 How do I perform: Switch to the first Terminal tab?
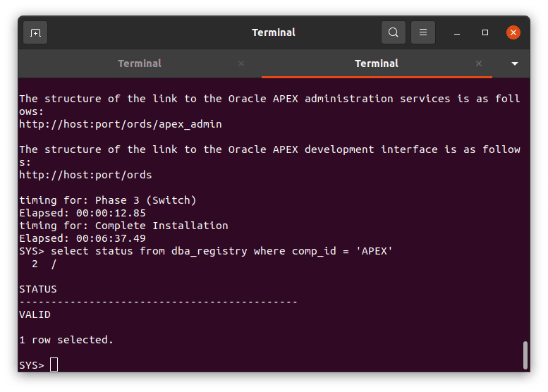pos(139,63)
